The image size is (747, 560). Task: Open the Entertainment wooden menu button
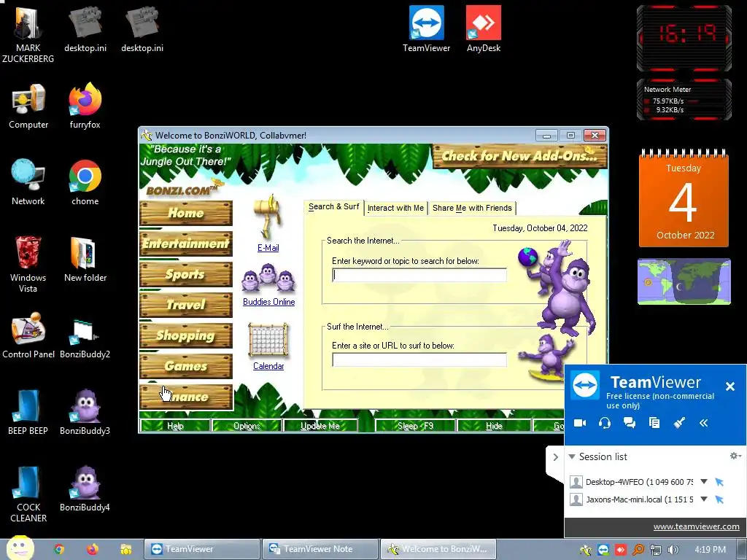[186, 244]
